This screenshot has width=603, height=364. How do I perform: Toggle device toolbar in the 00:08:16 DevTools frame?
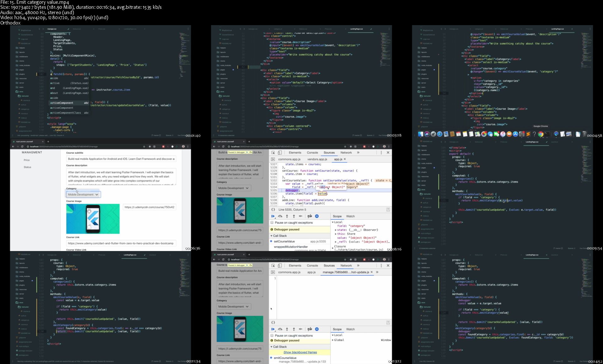[280, 153]
